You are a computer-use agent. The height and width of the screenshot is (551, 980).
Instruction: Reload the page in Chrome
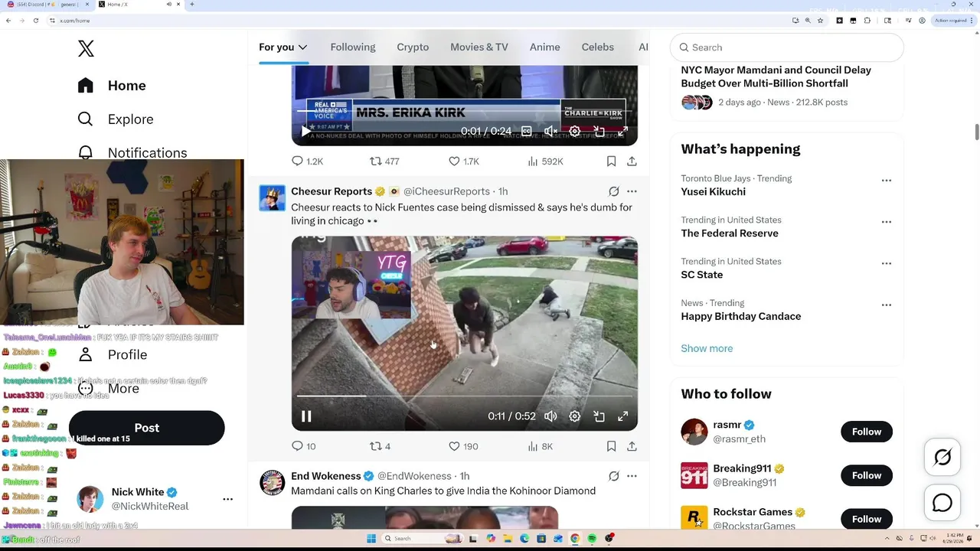click(36, 21)
